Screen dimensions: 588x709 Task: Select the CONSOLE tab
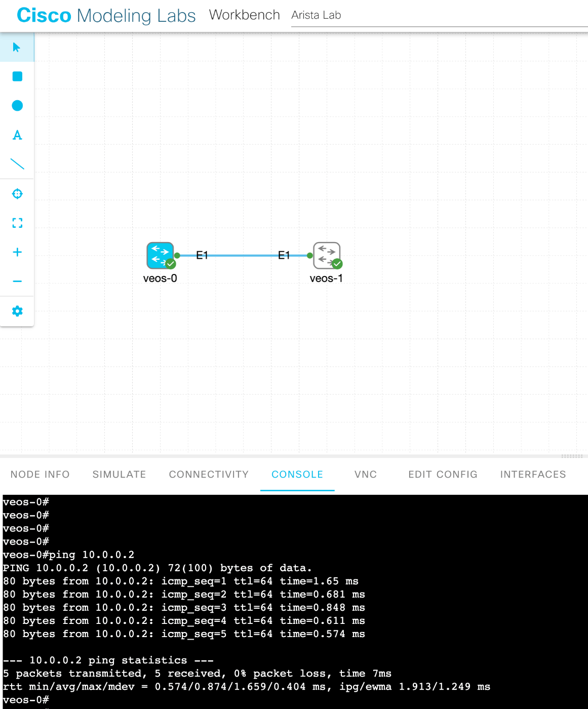(x=297, y=475)
